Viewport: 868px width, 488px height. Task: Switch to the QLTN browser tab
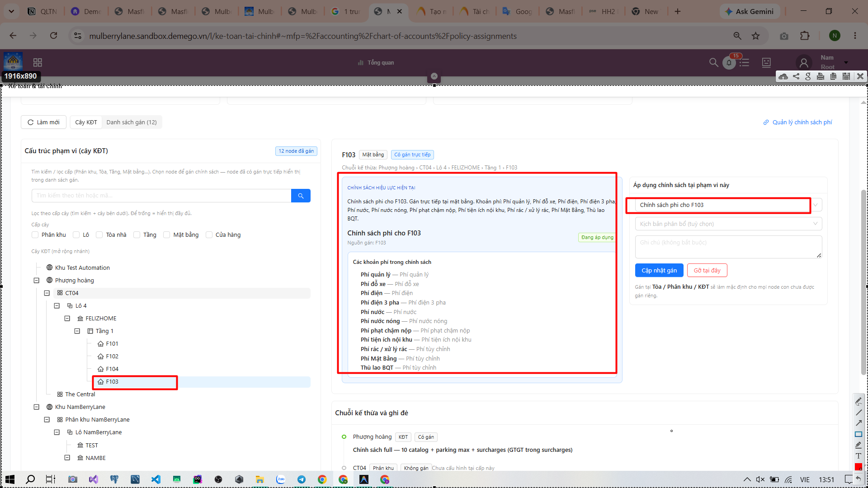(x=42, y=11)
